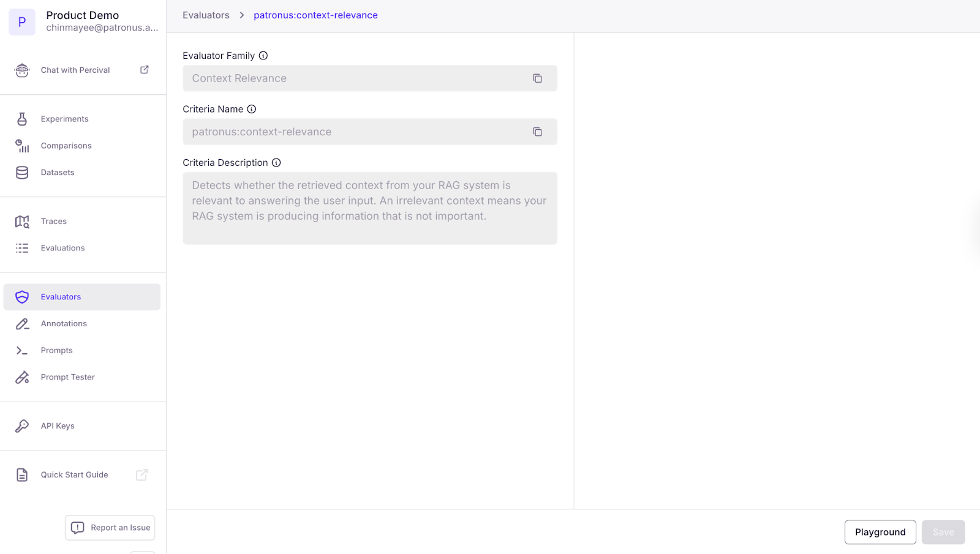Click the Comparisons chart icon
Image resolution: width=980 pixels, height=554 pixels.
22,146
